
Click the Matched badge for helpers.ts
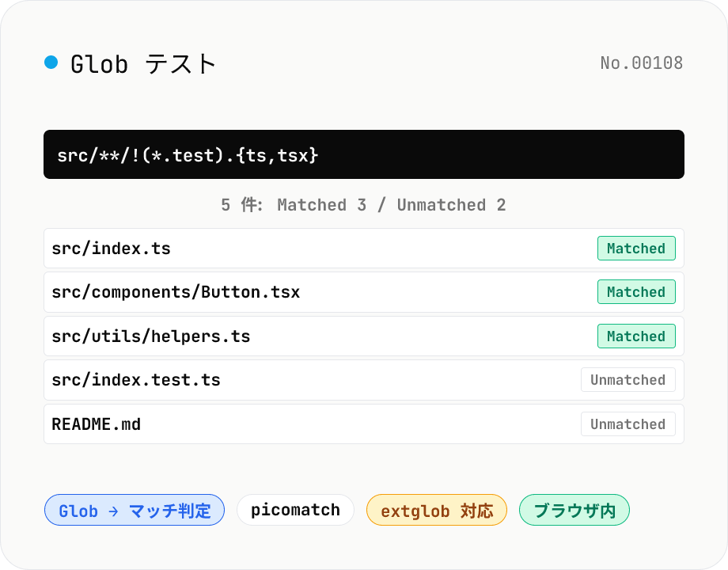coord(636,336)
